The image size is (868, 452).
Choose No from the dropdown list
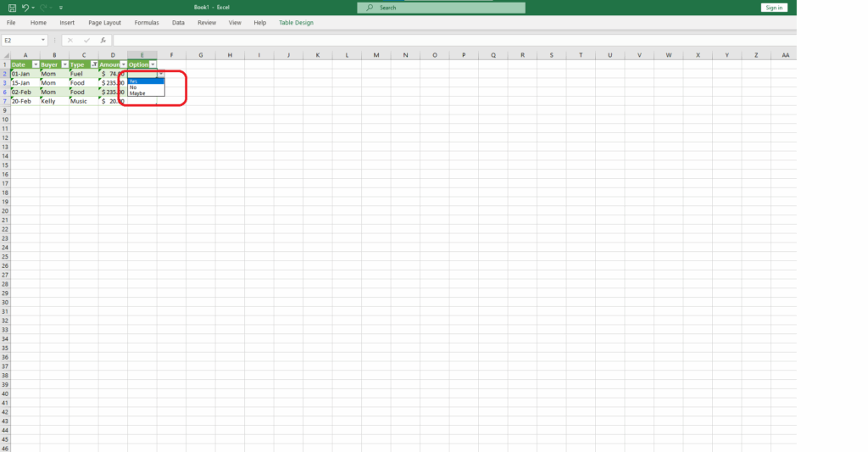pos(146,87)
